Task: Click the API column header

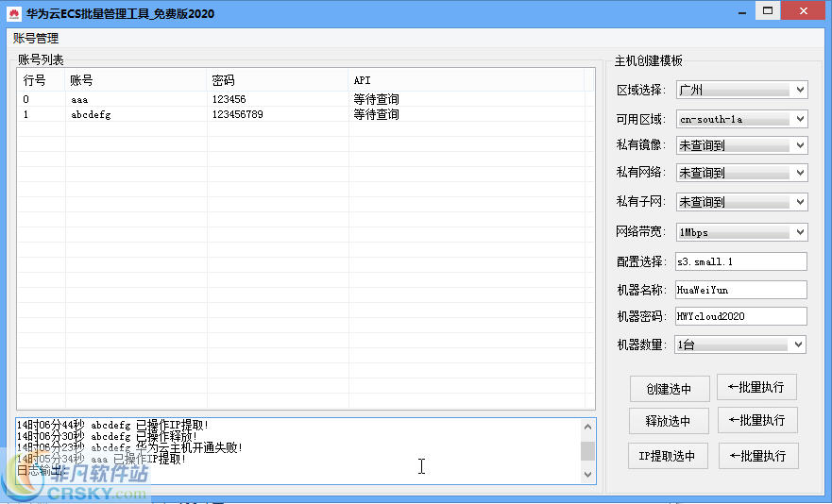Action: tap(467, 80)
